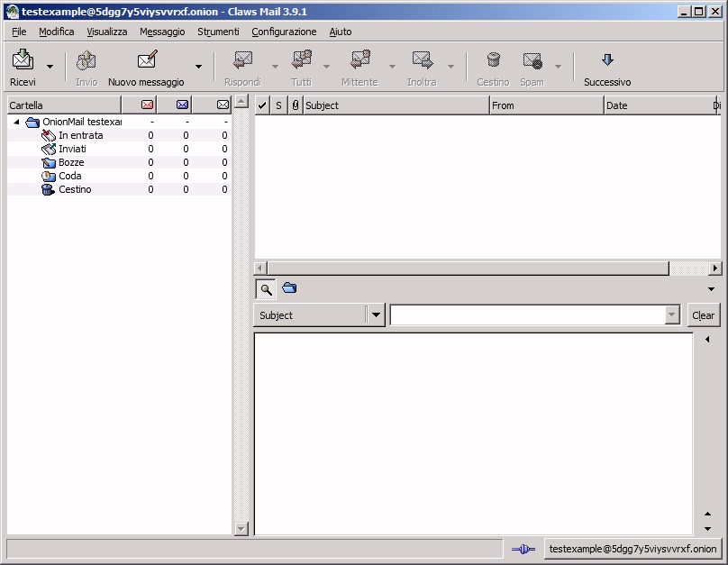Open the Configurazione menu
The image size is (728, 565).
tap(284, 32)
